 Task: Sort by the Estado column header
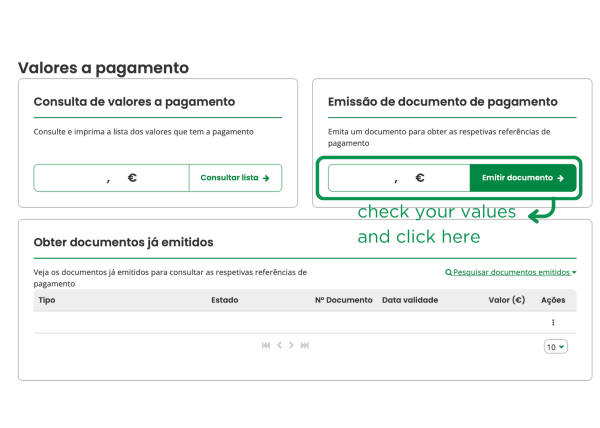tap(225, 300)
